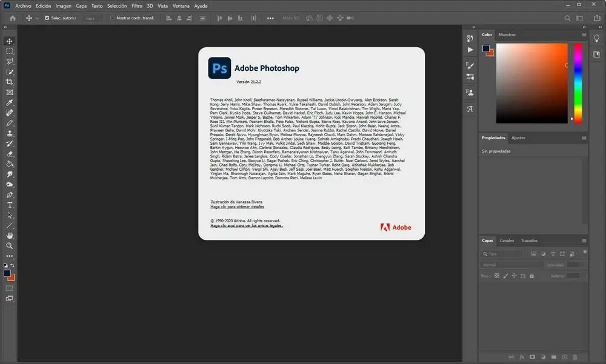606x364 pixels.
Task: Select the Line tool
Action: click(10, 225)
